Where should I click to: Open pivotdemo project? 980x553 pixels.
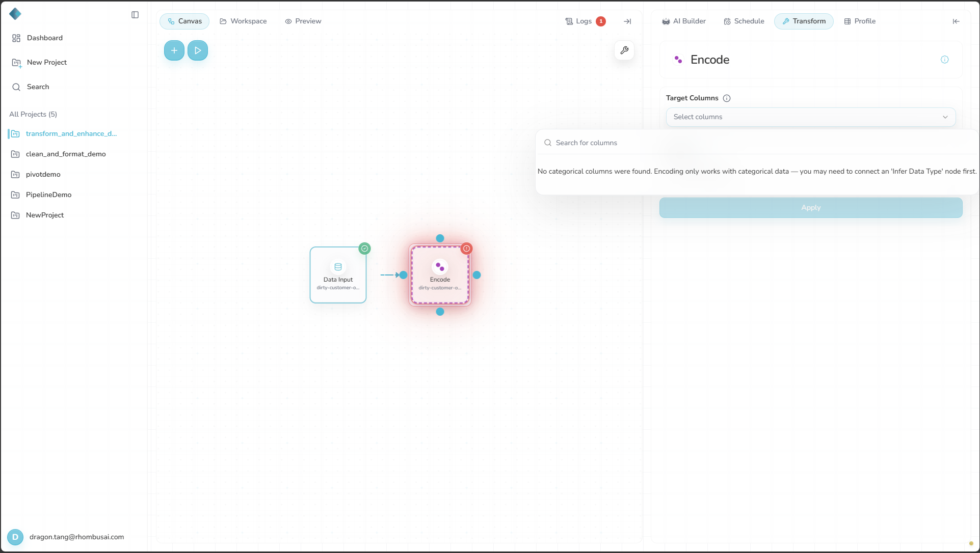[x=43, y=175]
